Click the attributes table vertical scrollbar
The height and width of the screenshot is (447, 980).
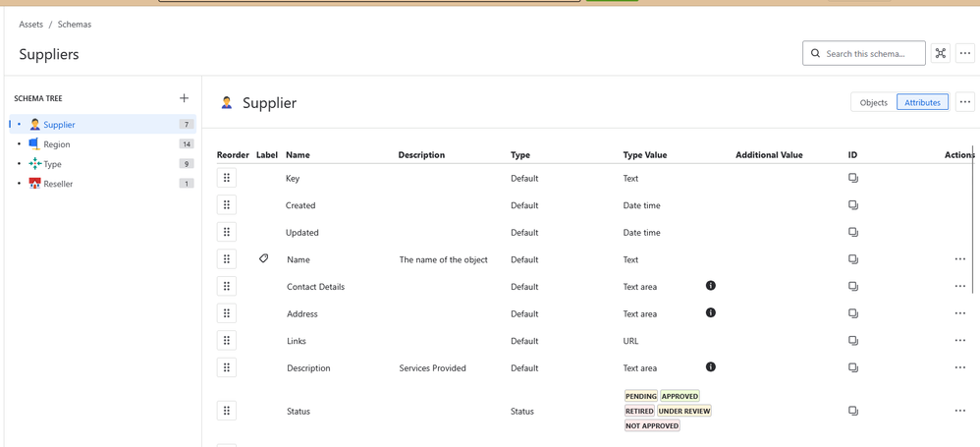tap(973, 219)
